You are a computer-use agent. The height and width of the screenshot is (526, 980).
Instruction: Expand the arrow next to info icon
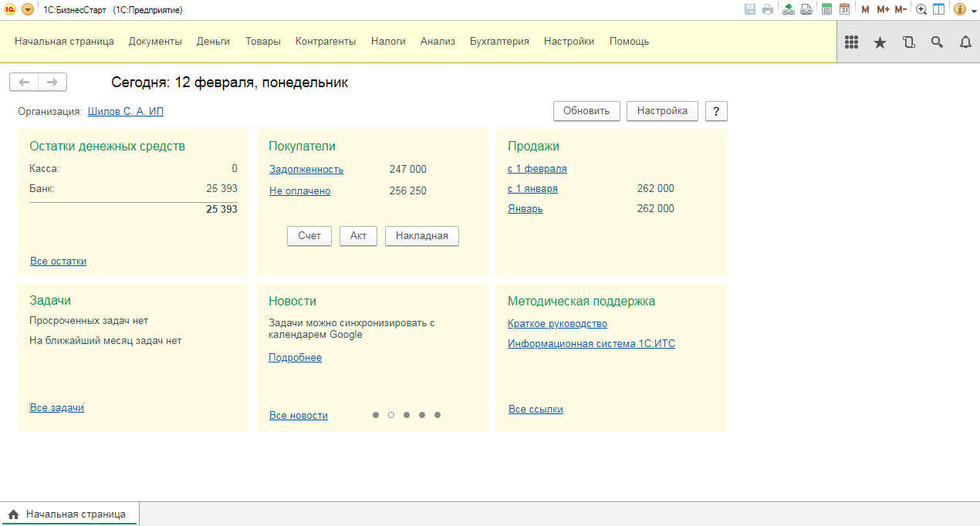[x=972, y=10]
